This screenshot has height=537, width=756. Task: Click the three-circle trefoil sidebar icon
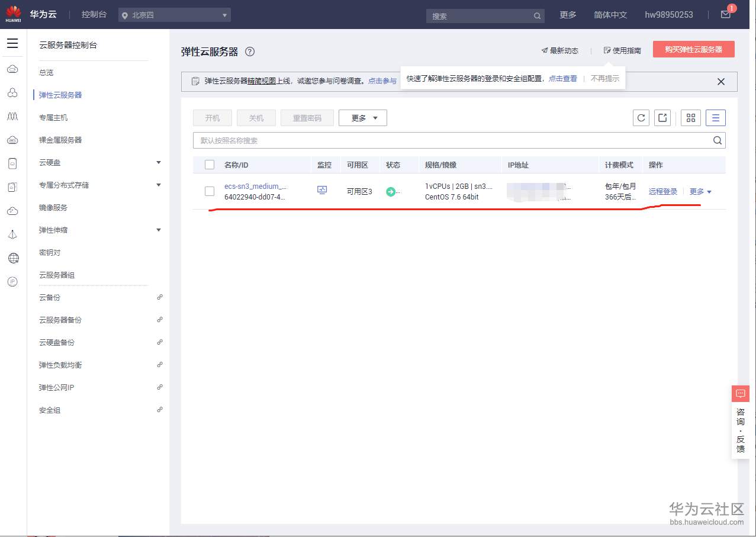pyautogui.click(x=12, y=93)
